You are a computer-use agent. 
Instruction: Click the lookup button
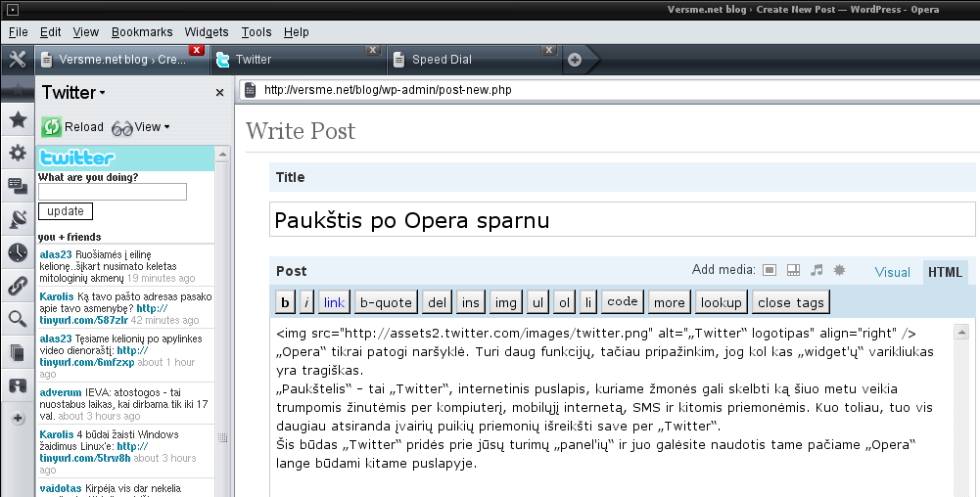[721, 302]
